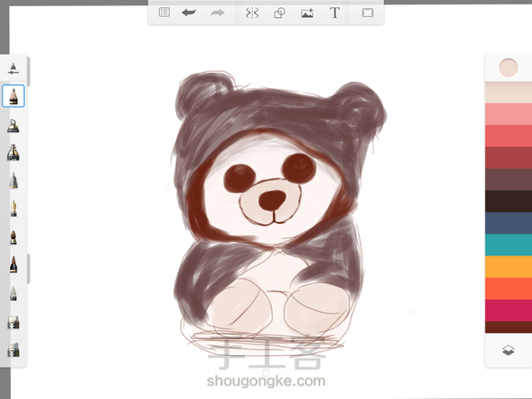Pick the teal color swatch
This screenshot has width=532, height=399.
(x=509, y=245)
